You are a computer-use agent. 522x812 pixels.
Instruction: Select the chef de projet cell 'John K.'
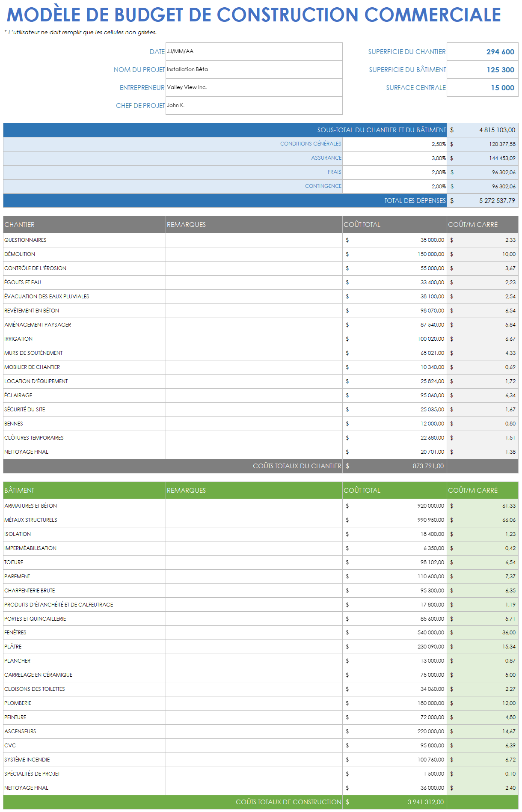(x=254, y=105)
